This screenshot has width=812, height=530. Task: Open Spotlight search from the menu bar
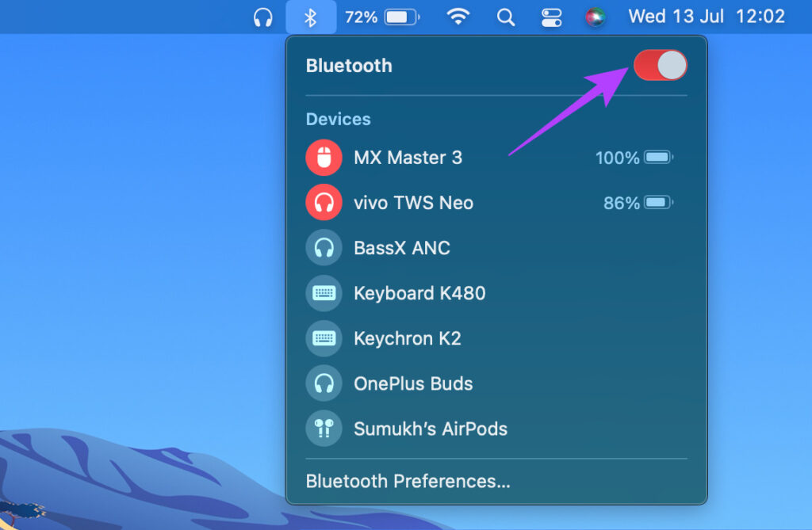[x=505, y=16]
